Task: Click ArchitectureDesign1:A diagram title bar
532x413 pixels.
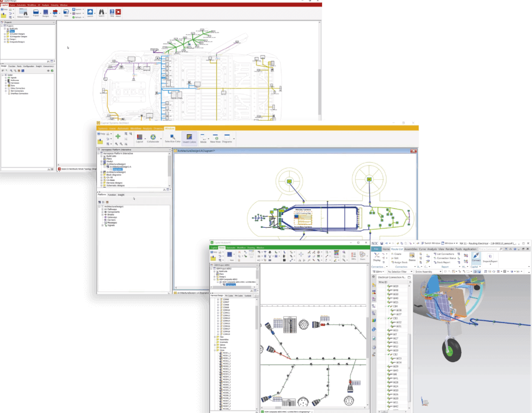Action: pyautogui.click(x=296, y=151)
